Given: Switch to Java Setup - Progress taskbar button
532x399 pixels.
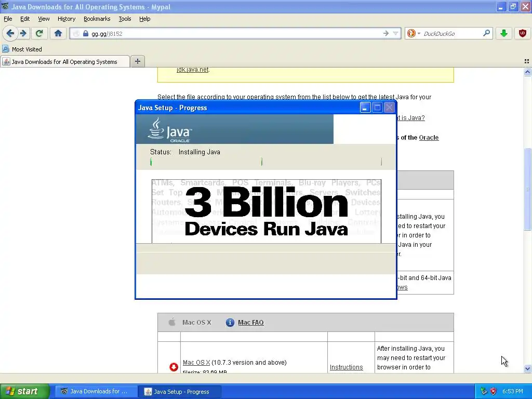Looking at the screenshot, I should pyautogui.click(x=180, y=392).
